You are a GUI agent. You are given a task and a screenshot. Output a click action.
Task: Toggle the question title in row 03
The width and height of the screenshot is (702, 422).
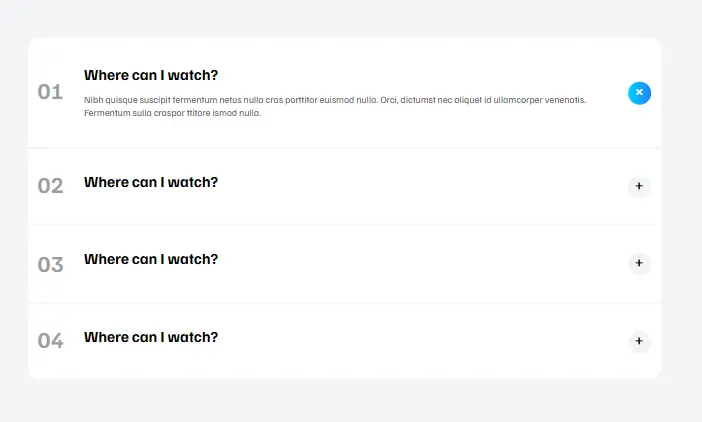[x=151, y=259]
